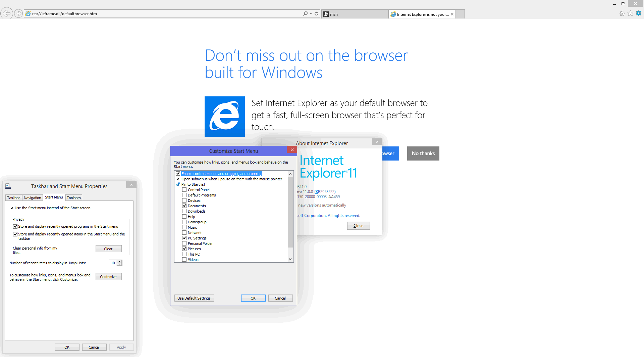644x357 pixels.
Task: Click the search magnifier in address bar
Action: 305,14
